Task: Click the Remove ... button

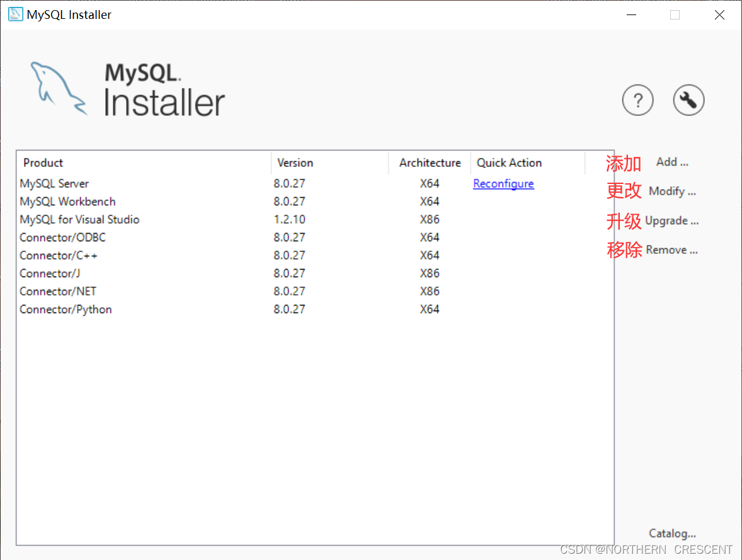Action: [x=671, y=250]
